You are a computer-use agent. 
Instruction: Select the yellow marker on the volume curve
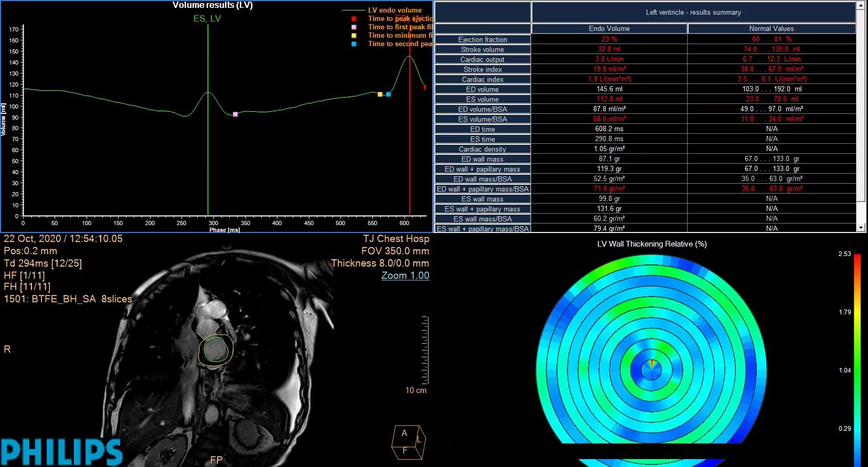point(380,94)
